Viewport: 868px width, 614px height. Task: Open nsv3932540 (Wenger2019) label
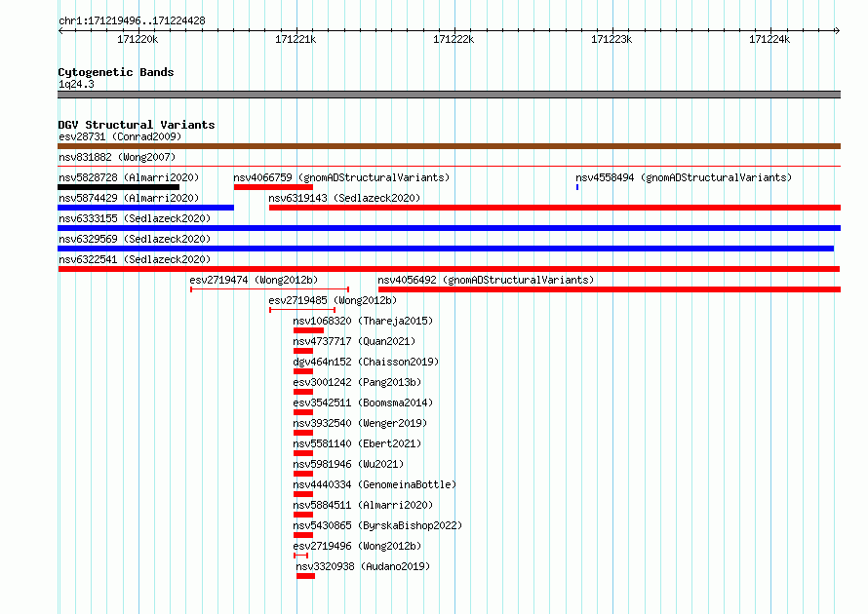tap(360, 423)
